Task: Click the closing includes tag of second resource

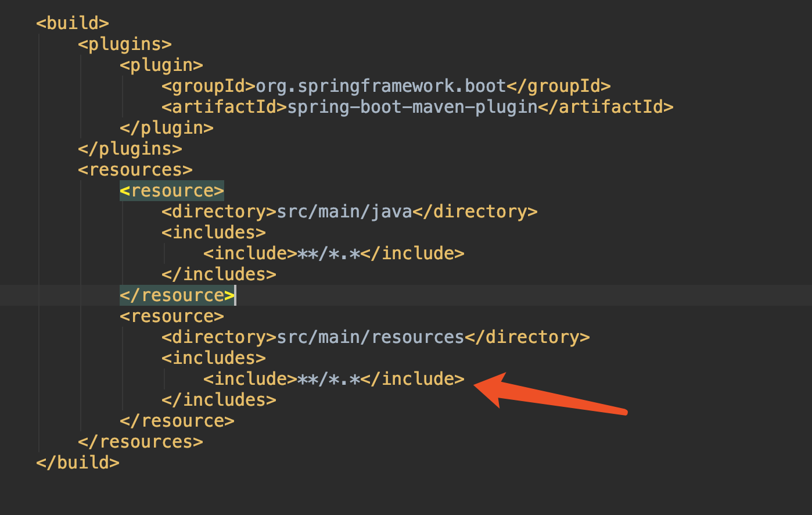Action: tap(219, 400)
